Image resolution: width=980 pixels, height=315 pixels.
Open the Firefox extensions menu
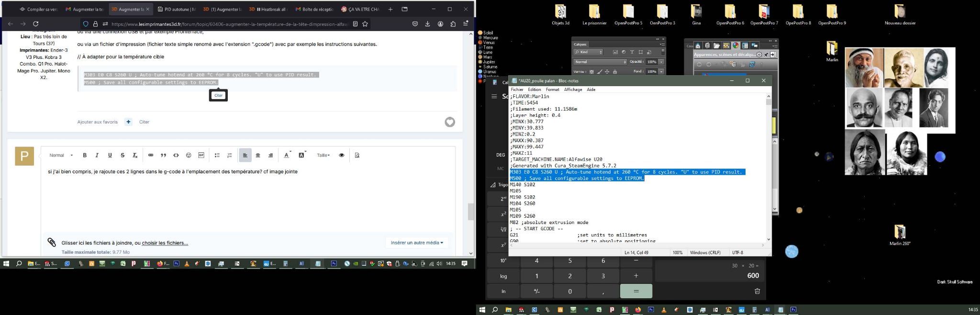click(x=453, y=24)
